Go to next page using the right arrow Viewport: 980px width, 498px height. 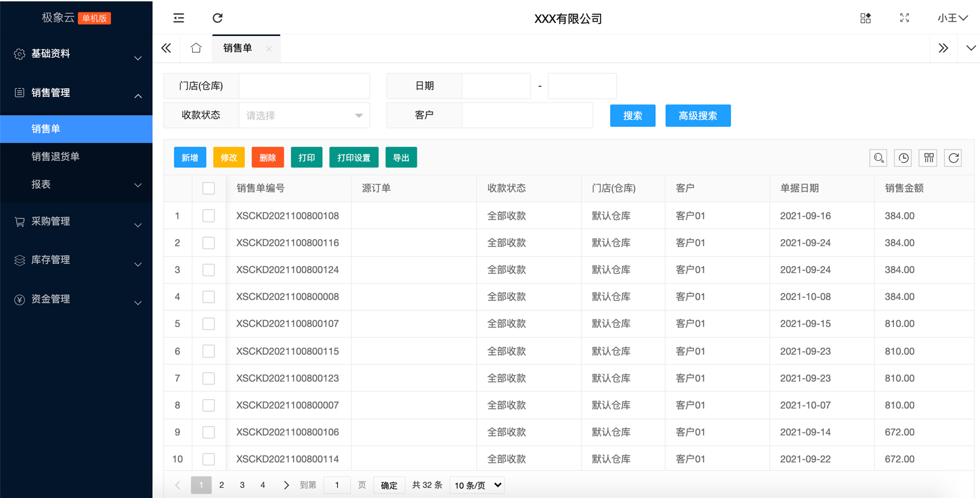point(286,485)
